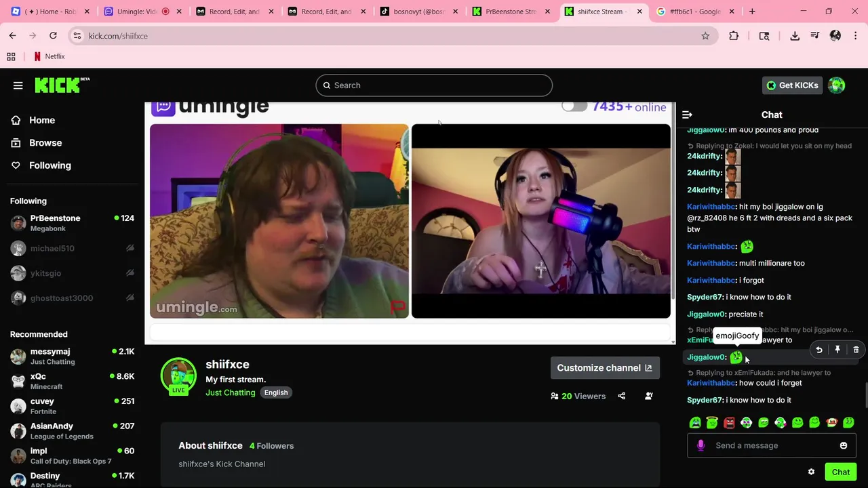868x488 pixels.
Task: Click the shiifxce channel avatar
Action: pos(178,375)
